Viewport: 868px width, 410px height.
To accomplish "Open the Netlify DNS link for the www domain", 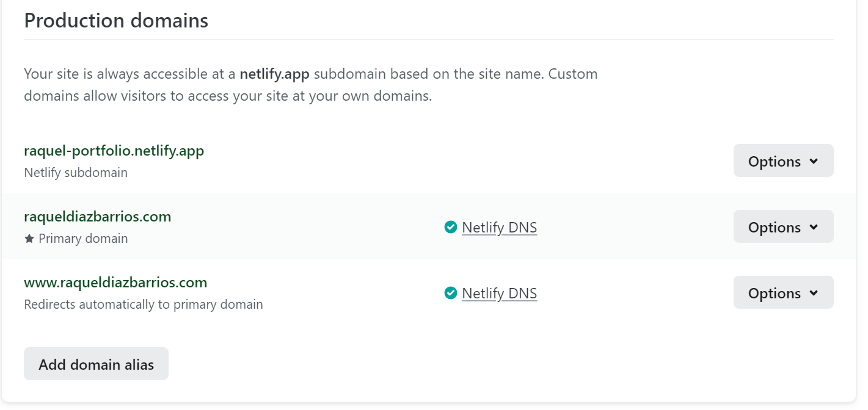I will click(499, 293).
